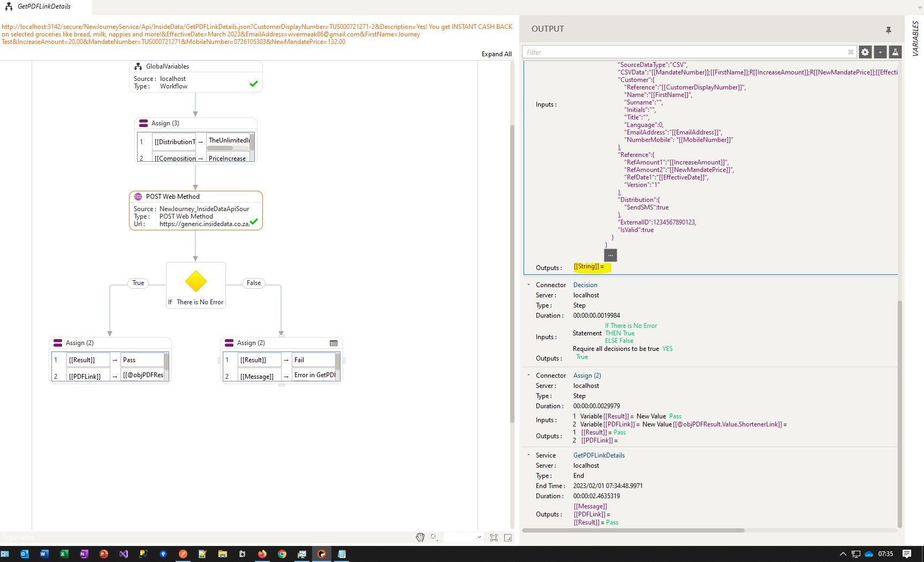This screenshot has width=924, height=562.
Task: Open the Windows notification center
Action: 907,554
